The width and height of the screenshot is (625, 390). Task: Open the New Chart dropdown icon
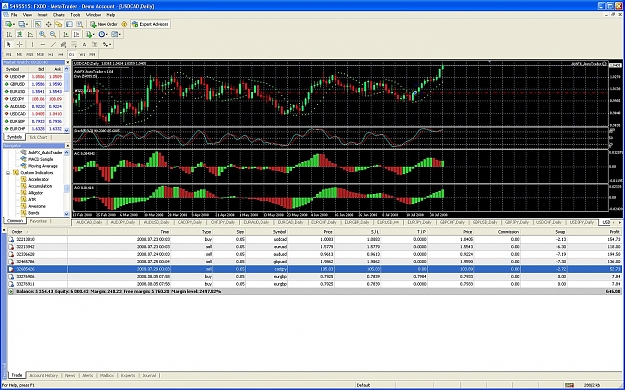click(x=9, y=24)
